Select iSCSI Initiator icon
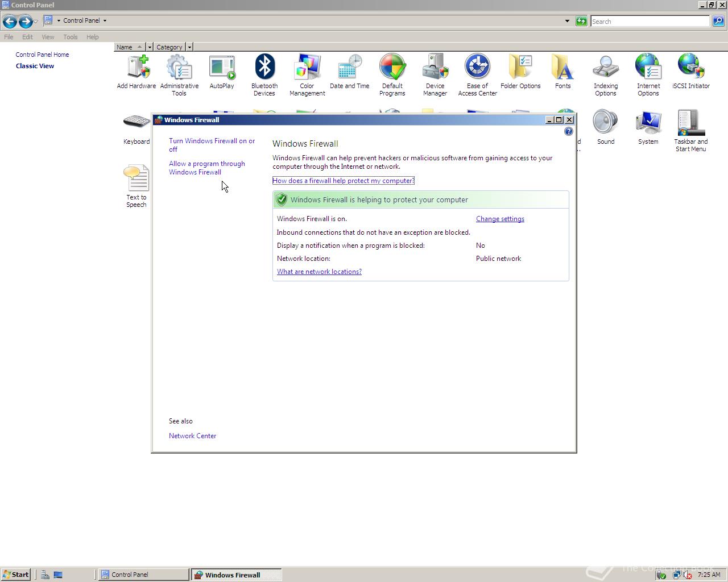The height and width of the screenshot is (582, 728). [x=691, y=73]
